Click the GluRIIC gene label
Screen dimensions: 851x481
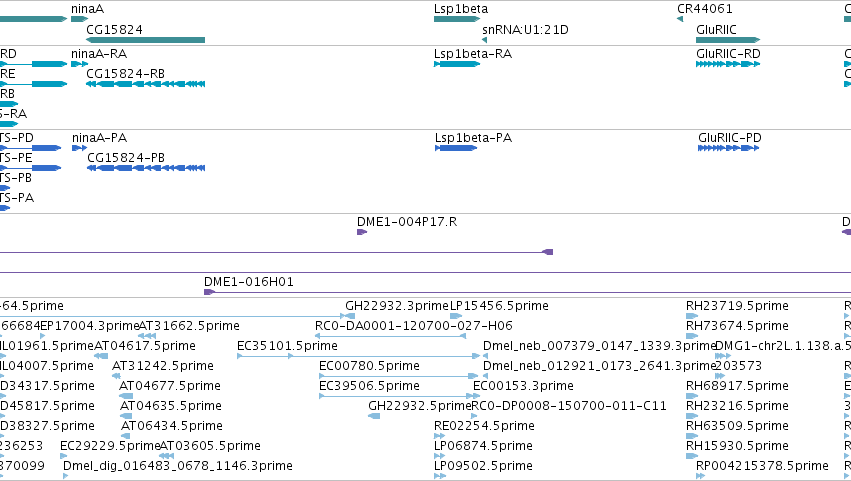[x=716, y=29]
